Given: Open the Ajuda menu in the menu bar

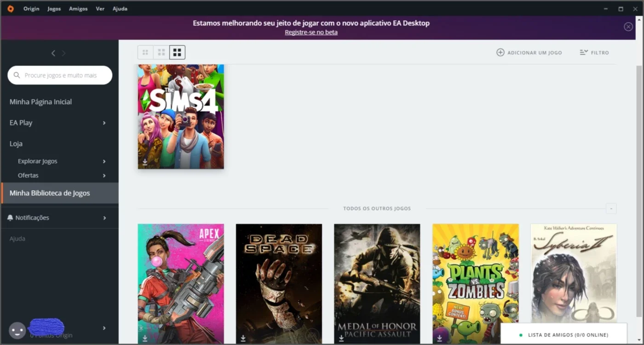Looking at the screenshot, I should point(120,9).
